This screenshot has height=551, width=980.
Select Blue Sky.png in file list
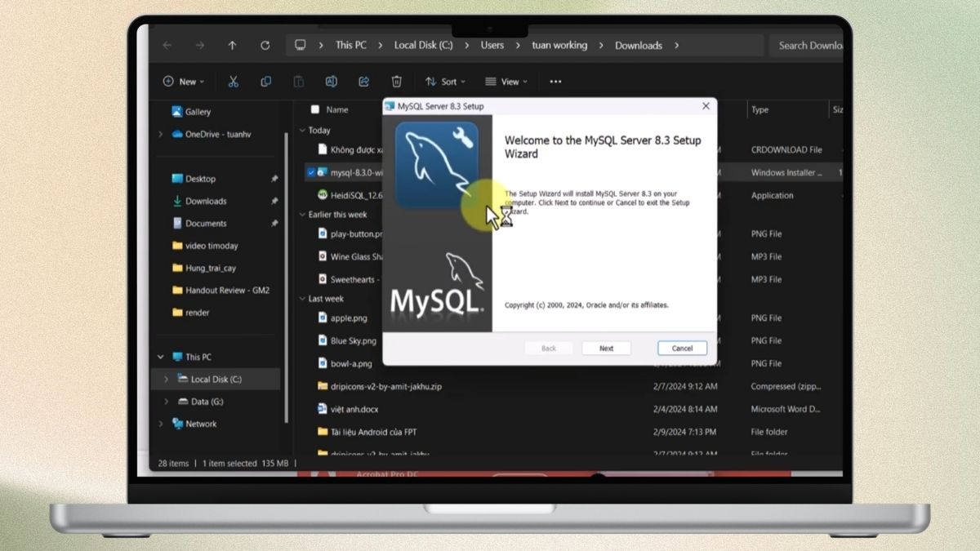[347, 340]
